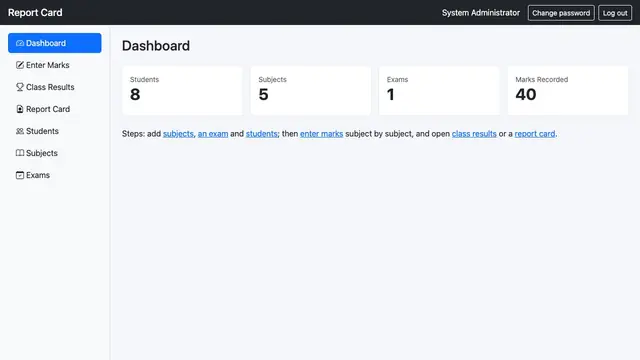
Task: Click the Subjects book icon
Action: pos(20,153)
